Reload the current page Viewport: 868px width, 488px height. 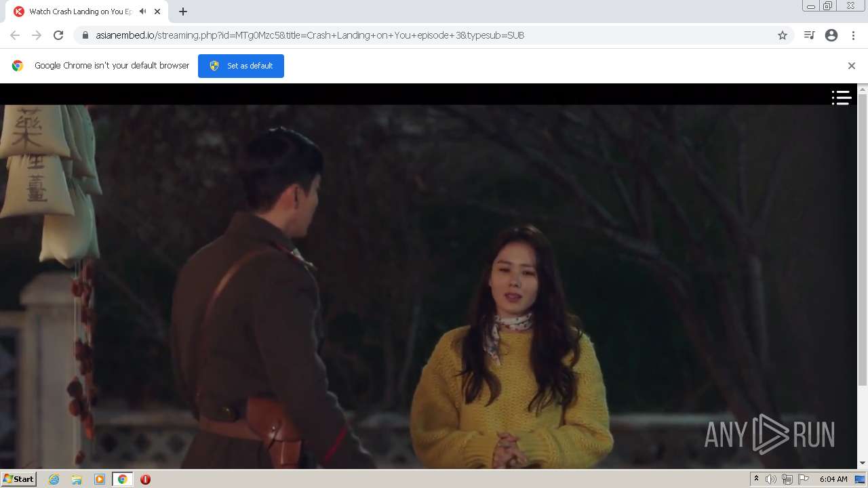tap(58, 35)
